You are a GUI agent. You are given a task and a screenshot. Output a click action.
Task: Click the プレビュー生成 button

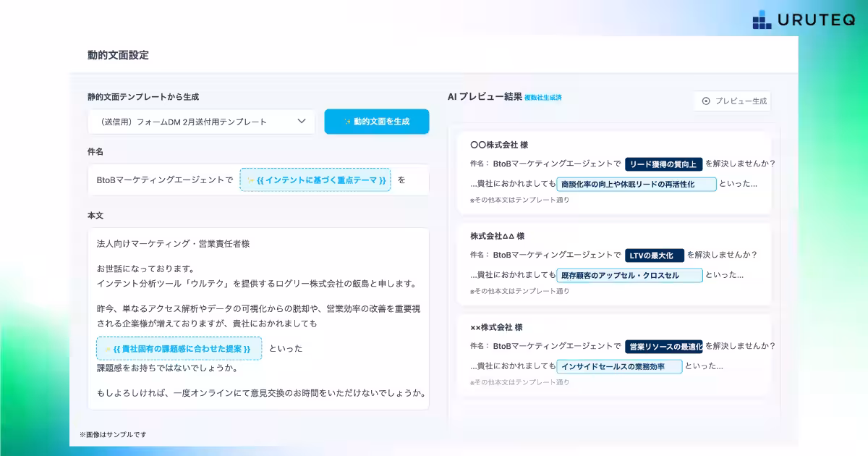733,101
